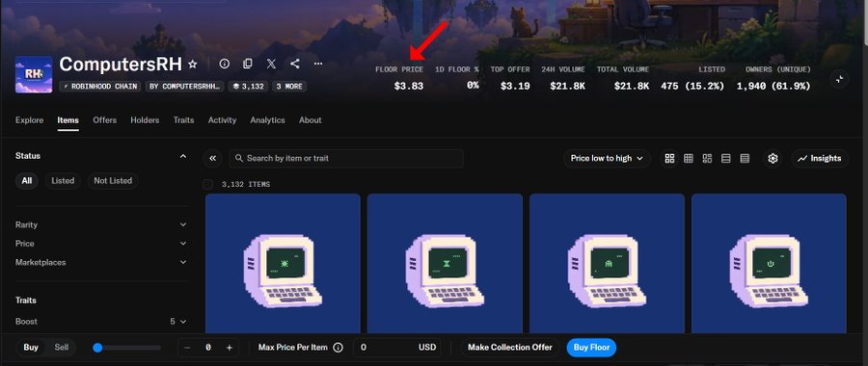Share the ComputersRH collection
The image size is (868, 366).
[294, 64]
